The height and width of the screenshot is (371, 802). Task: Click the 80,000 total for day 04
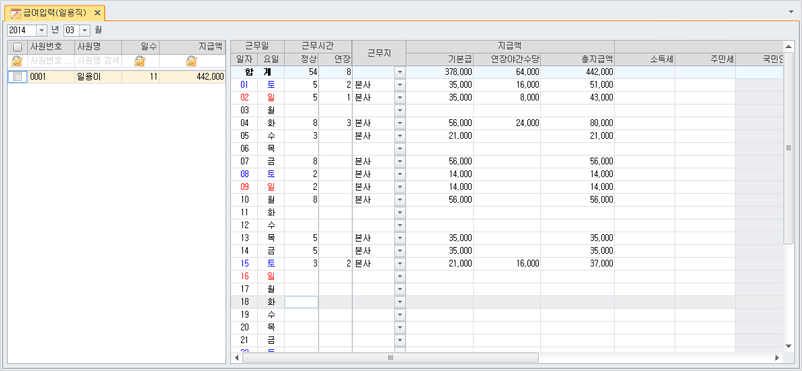[601, 123]
